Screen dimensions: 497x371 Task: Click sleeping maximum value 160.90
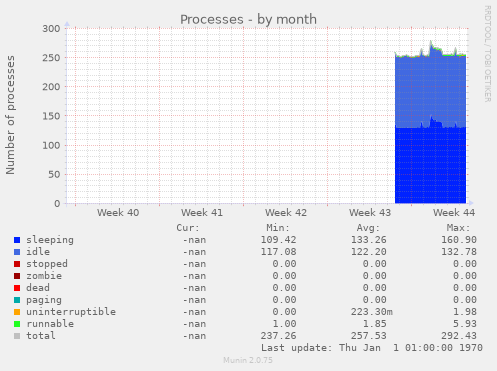(x=459, y=240)
